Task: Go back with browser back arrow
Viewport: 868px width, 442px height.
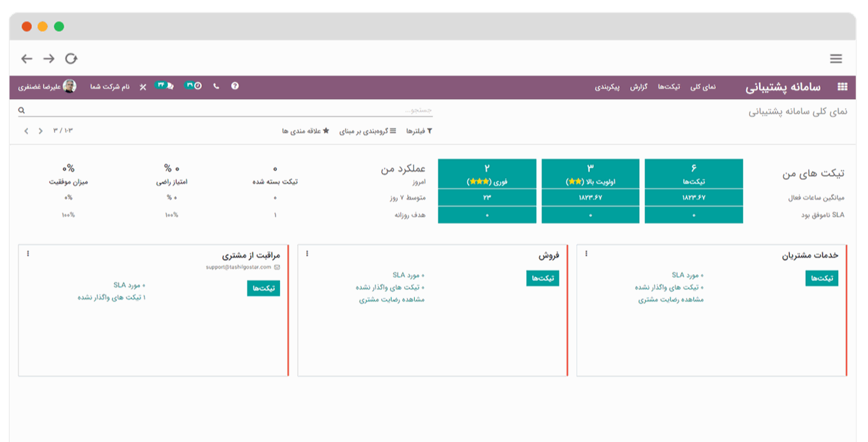Action: tap(27, 59)
